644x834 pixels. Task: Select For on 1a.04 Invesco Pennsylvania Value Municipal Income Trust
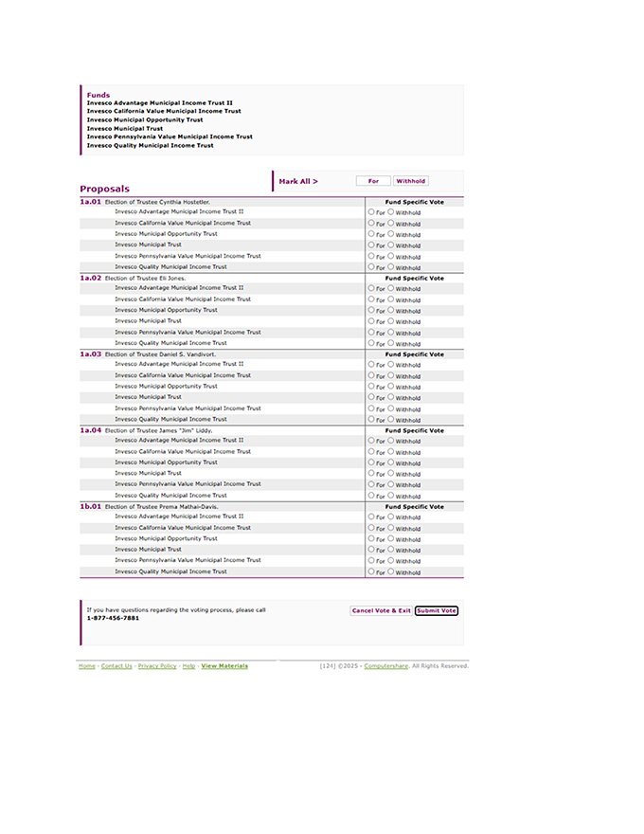tap(371, 484)
